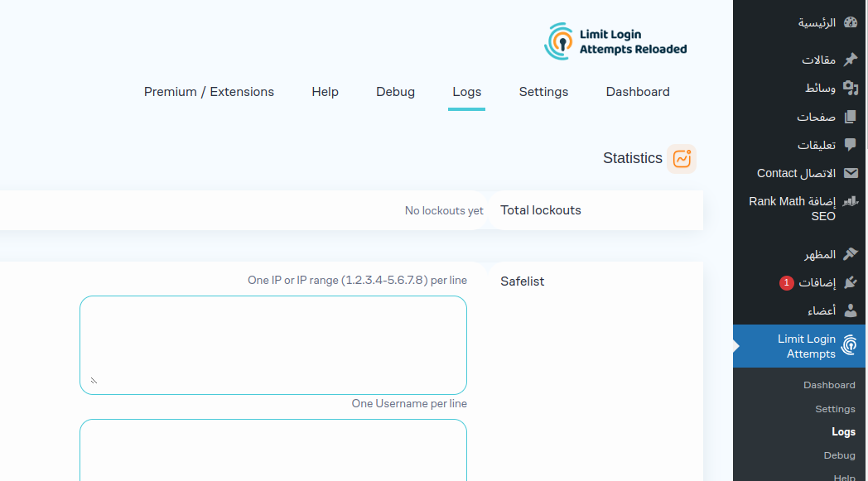Open Dashboard submenu link in sidebar
This screenshot has height=481, width=868.
click(829, 385)
